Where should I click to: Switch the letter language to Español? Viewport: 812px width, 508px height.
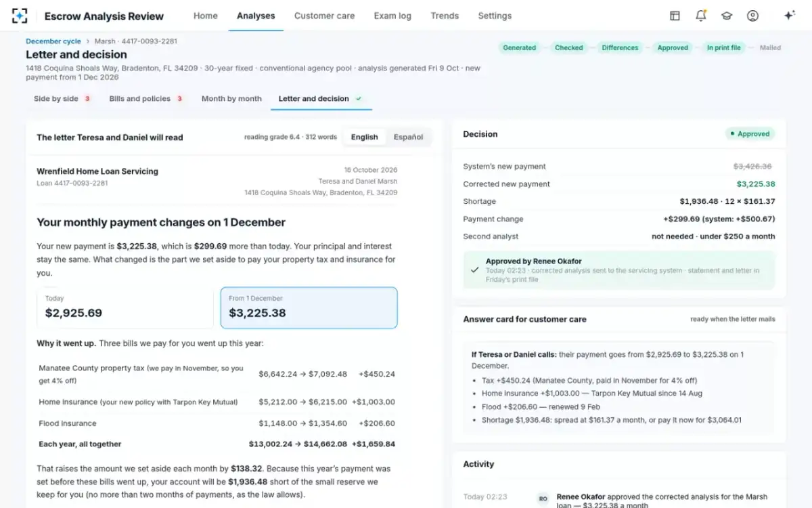pyautogui.click(x=409, y=137)
